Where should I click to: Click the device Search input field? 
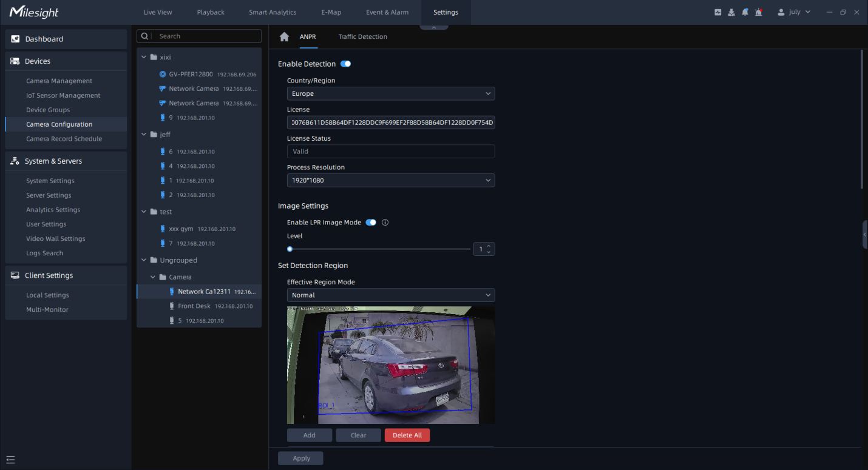point(206,36)
